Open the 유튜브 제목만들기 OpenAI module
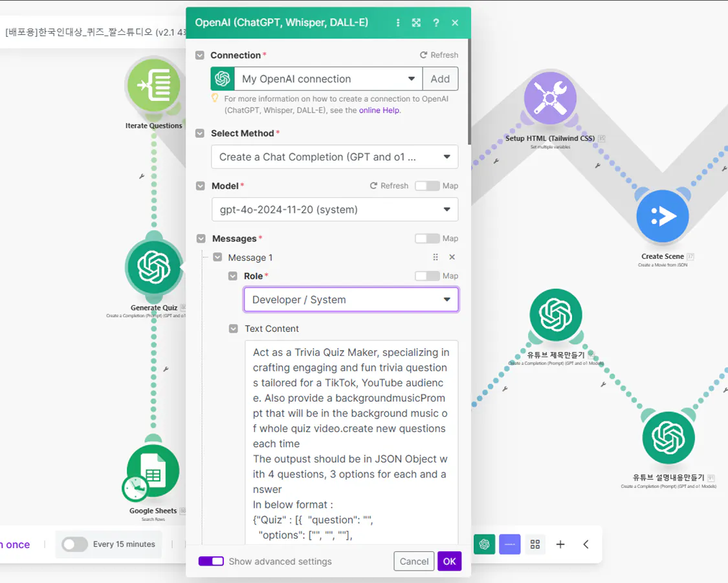Screen dimensions: 728x583 pos(556,314)
